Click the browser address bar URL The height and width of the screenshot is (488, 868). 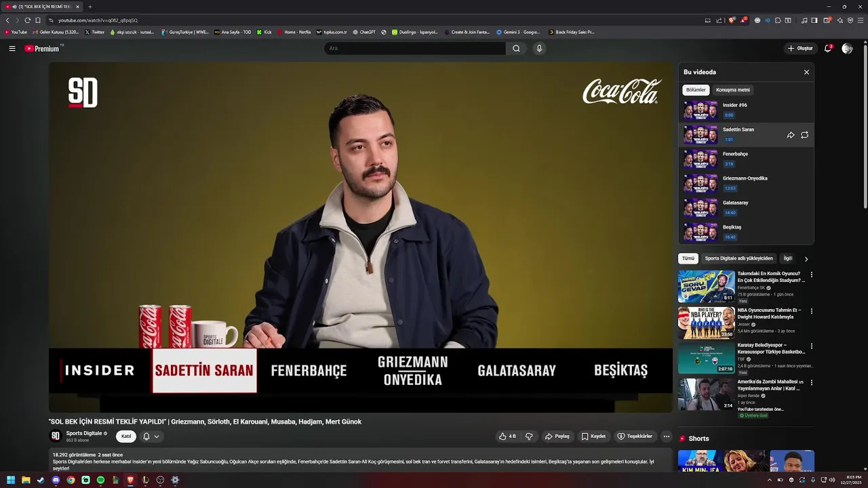coord(98,20)
